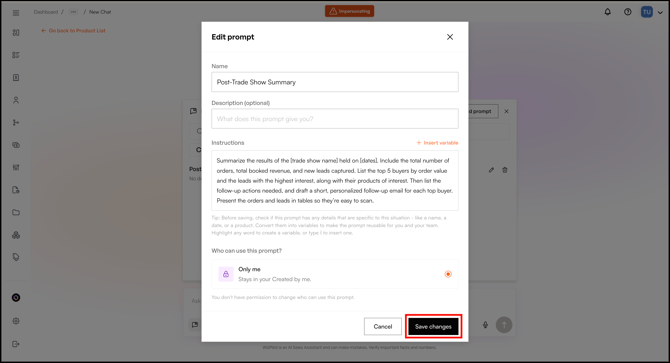The width and height of the screenshot is (670, 363).
Task: Open the dashboard grid icon in the sidebar
Action: pyautogui.click(x=16, y=33)
